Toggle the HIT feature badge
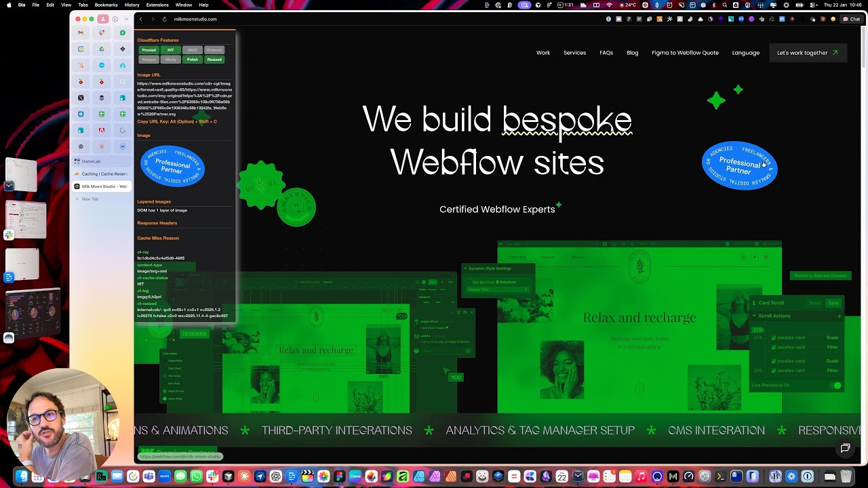The width and height of the screenshot is (868, 488). (171, 50)
